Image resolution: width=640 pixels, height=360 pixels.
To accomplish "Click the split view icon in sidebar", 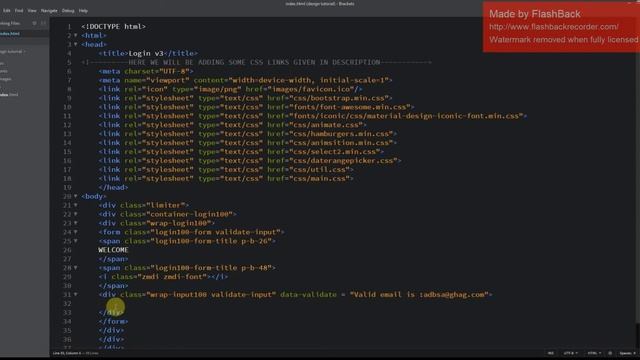I will (43, 23).
